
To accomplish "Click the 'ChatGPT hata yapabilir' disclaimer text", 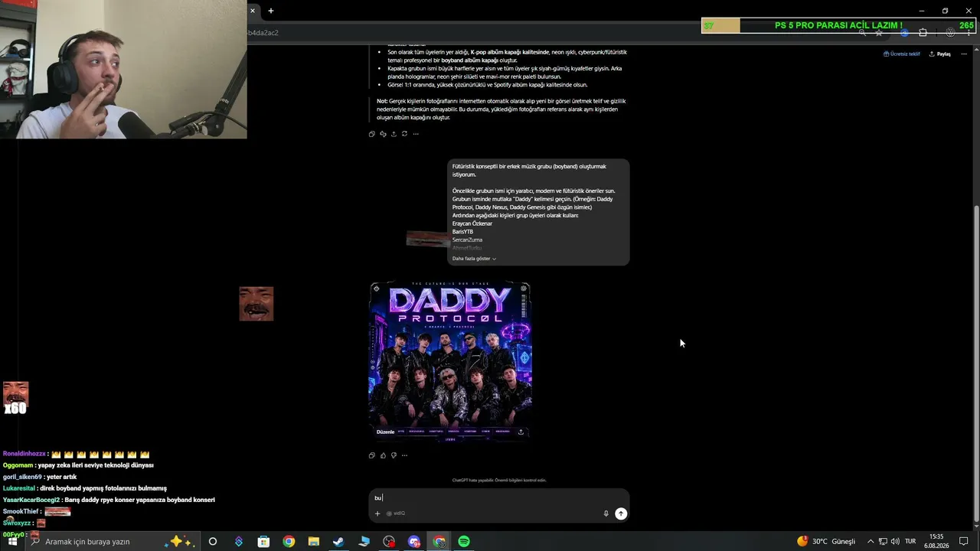I will pyautogui.click(x=498, y=480).
